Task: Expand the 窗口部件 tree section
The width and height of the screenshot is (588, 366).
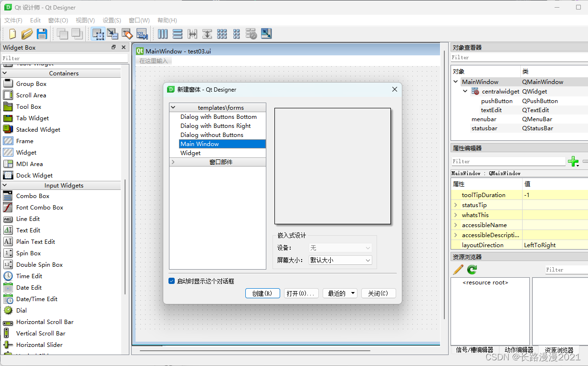Action: tap(173, 162)
